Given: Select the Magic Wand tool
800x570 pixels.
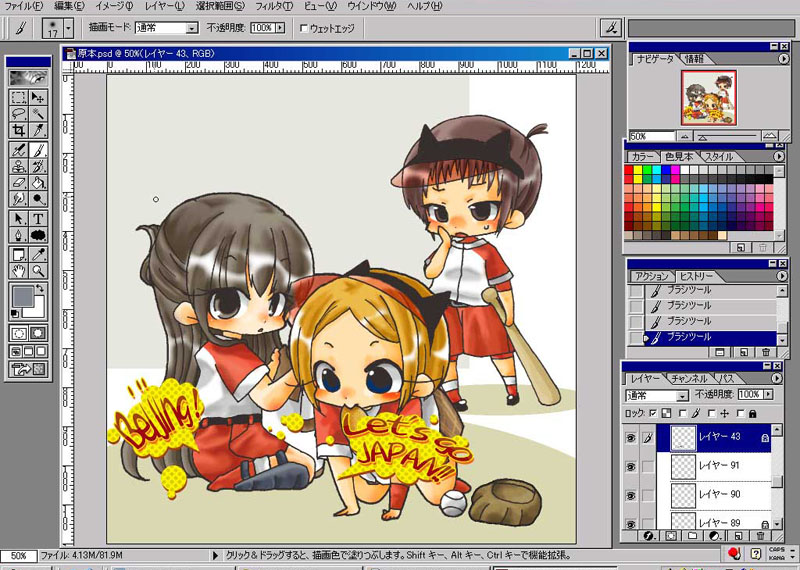Looking at the screenshot, I should point(38,113).
